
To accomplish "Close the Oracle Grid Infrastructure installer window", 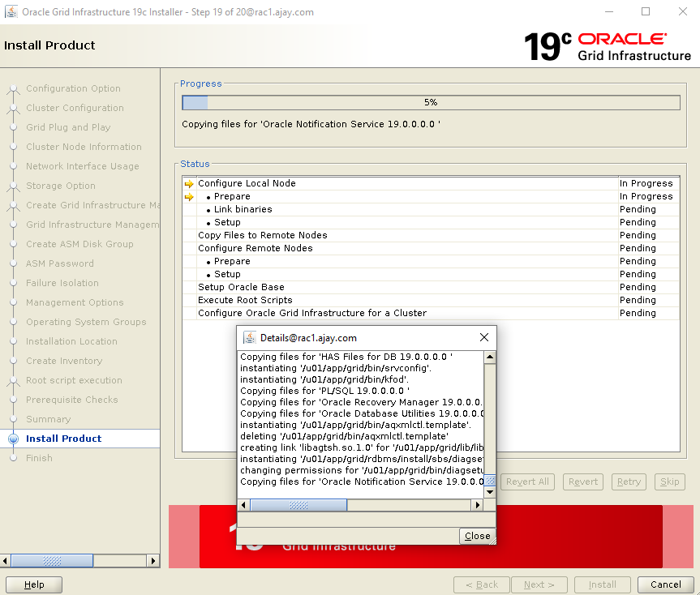I will [x=683, y=11].
